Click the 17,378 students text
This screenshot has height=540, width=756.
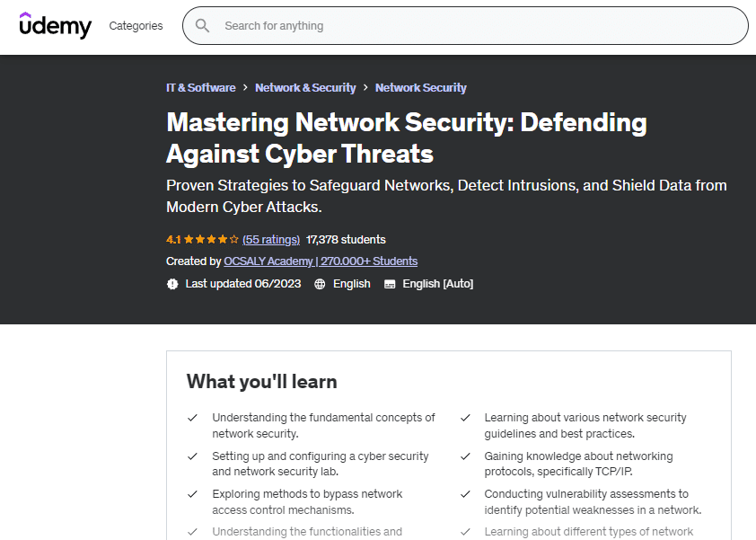346,240
